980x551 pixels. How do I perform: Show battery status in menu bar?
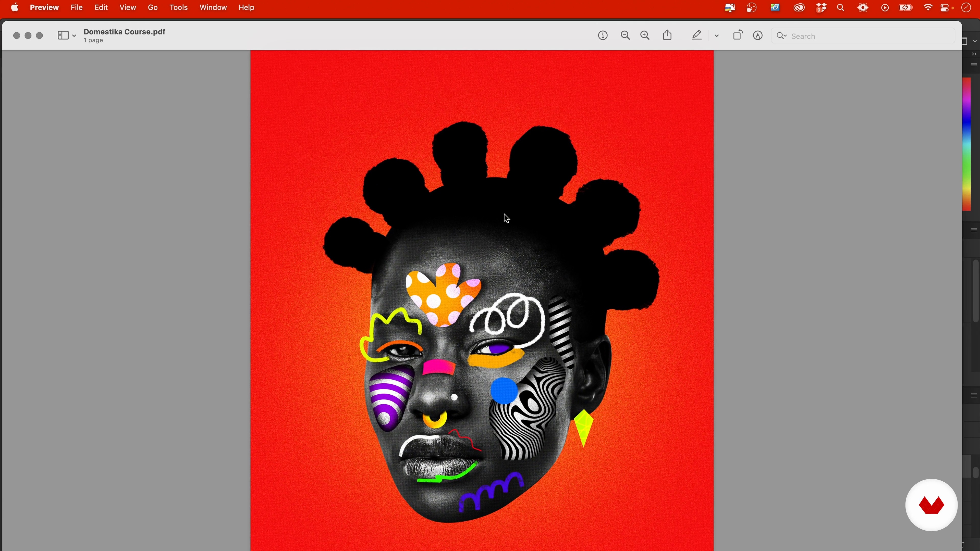(906, 8)
